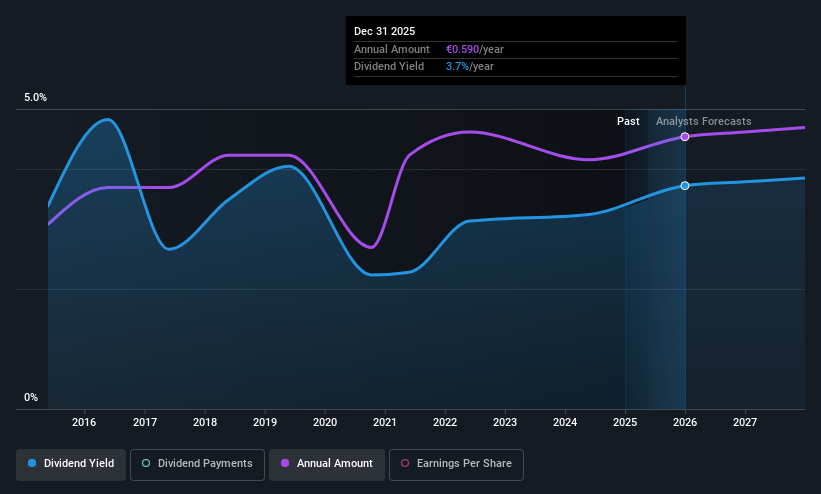Select the 2026 x-axis label
Screen dimensions: 821x494
(685, 422)
